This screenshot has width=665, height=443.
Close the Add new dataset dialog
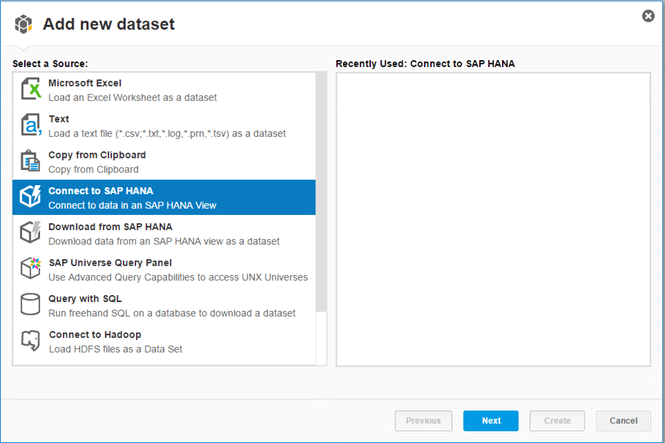[648, 16]
